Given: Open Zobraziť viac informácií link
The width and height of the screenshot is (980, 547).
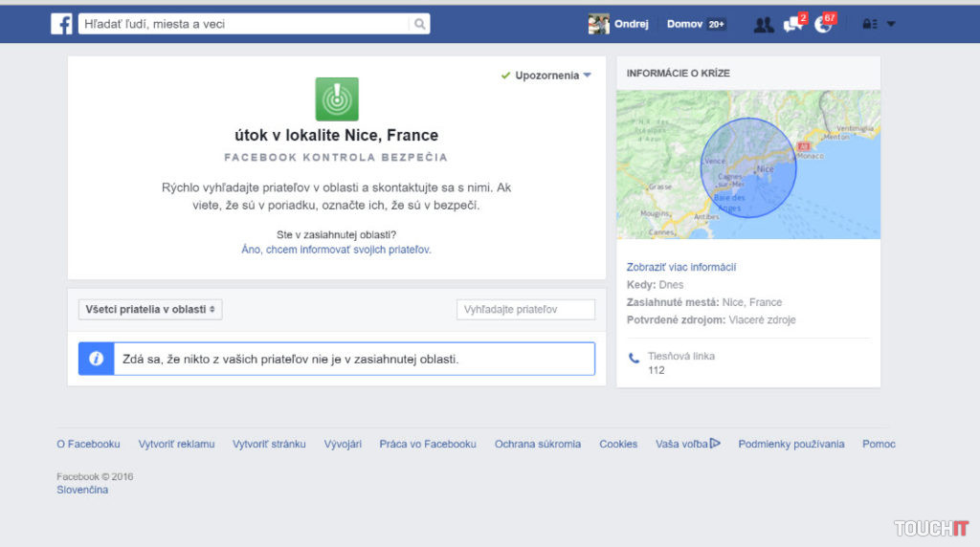Looking at the screenshot, I should (x=681, y=268).
